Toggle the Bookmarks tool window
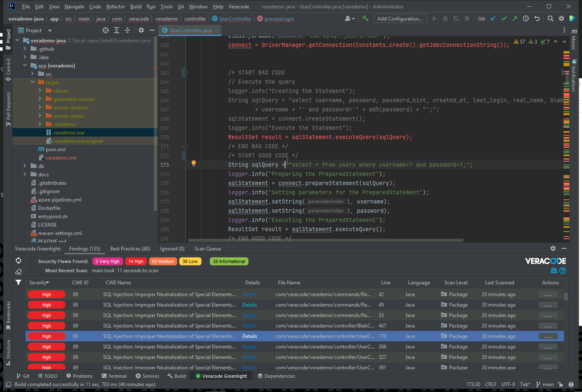This screenshot has height=392, width=582. tap(8, 315)
